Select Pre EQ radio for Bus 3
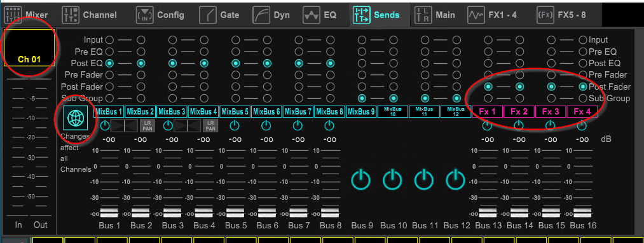Screen dimensions: 644x243 172,52
